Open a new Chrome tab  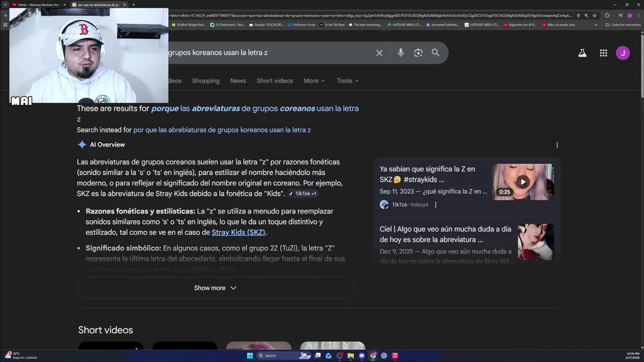[133, 5]
